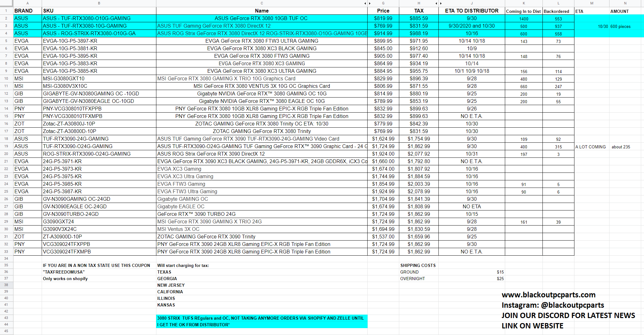Select SKU G3090GXT24
Image resolution: width=644 pixels, height=335 pixels.
point(99,221)
